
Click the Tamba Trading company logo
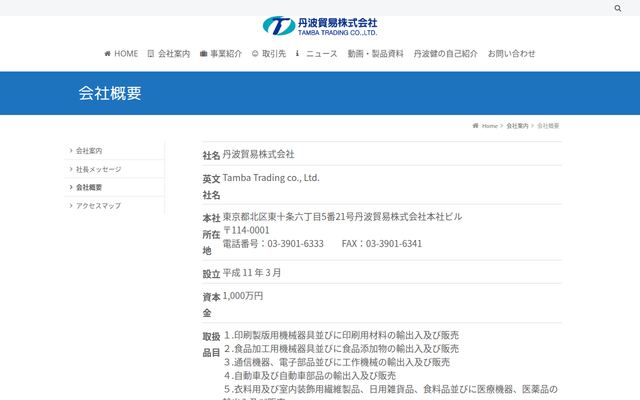pos(320,26)
